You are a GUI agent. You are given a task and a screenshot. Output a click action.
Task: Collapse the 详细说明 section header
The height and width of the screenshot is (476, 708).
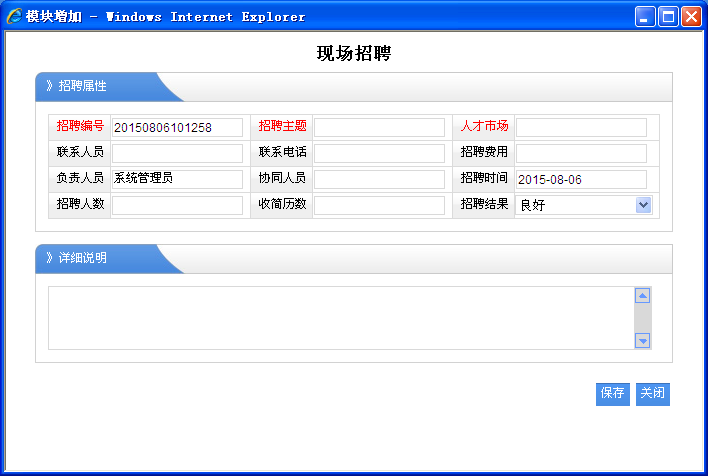82,258
